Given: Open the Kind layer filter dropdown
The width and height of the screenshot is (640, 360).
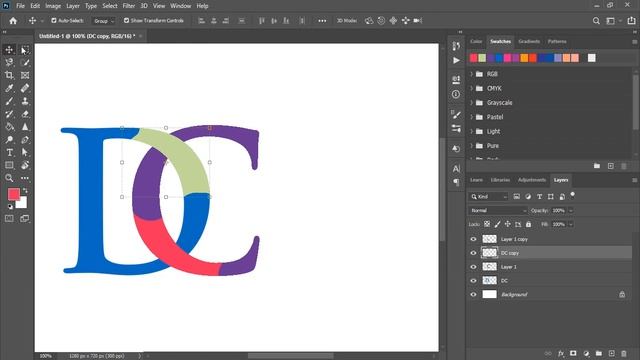Looking at the screenshot, I should (488, 197).
